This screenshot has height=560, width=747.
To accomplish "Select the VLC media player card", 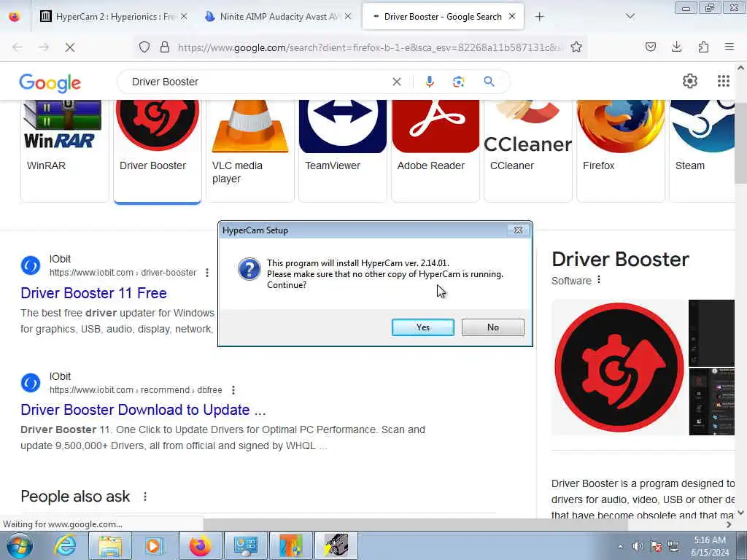I will [250, 150].
